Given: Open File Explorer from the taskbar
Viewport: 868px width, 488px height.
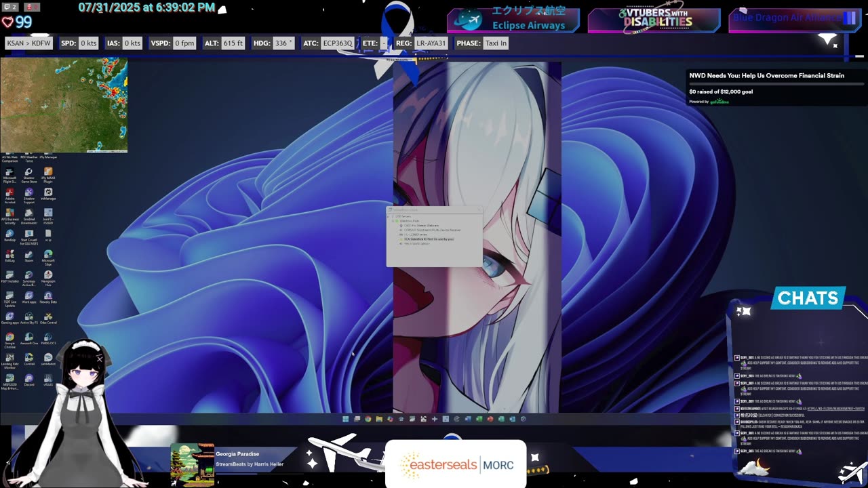Looking at the screenshot, I should (x=379, y=419).
